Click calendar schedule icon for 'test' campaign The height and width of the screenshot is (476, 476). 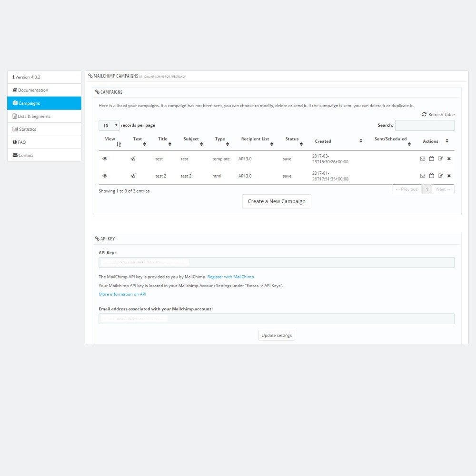431,159
